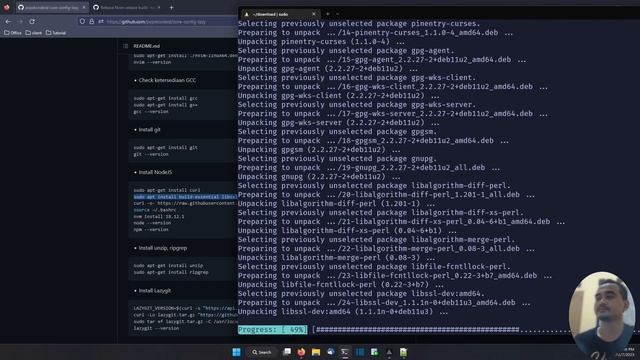640x360 pixels.
Task: Open the grey triangle app on taskbar
Action: click(x=389, y=352)
